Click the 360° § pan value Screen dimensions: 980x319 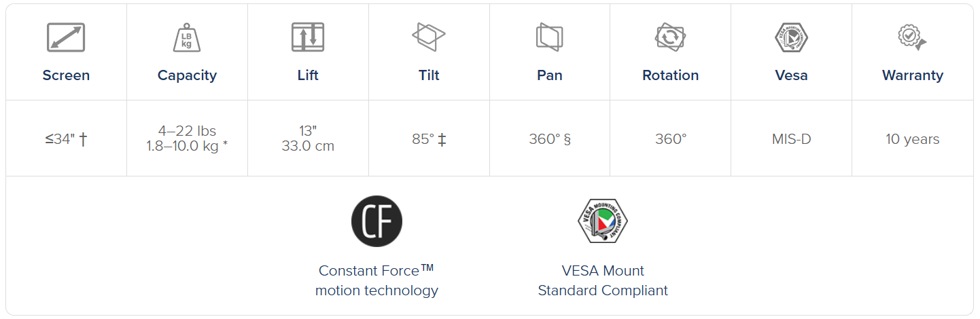point(549,140)
